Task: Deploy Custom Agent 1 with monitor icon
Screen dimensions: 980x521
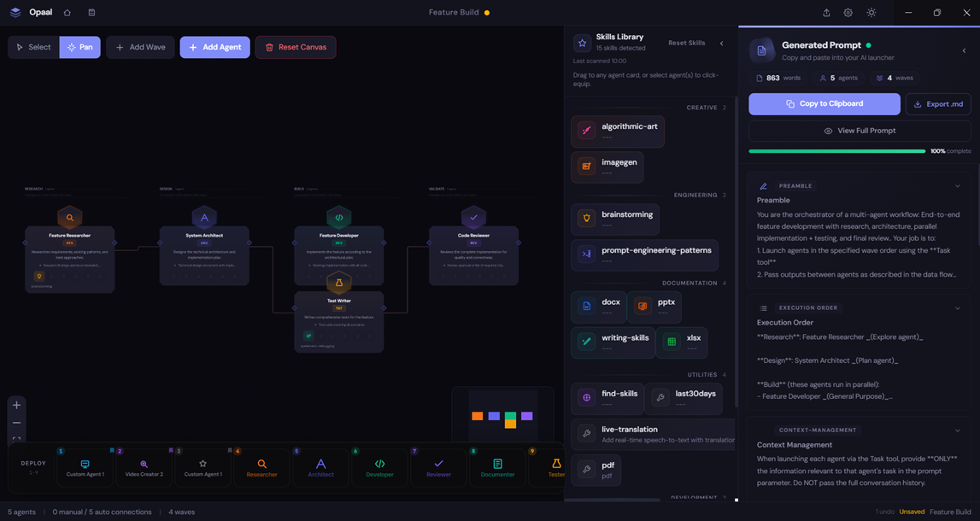Action: (x=85, y=468)
